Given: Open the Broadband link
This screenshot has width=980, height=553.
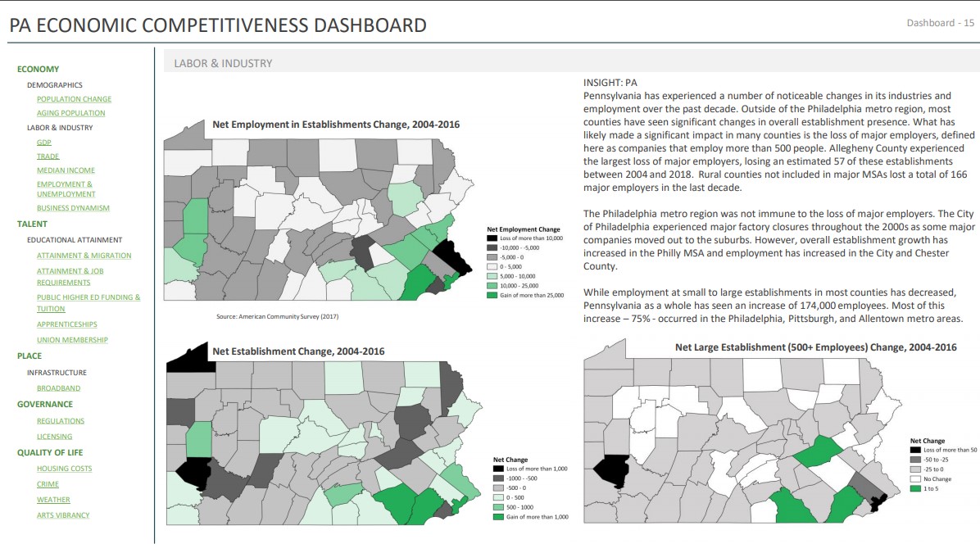Looking at the screenshot, I should [x=58, y=388].
